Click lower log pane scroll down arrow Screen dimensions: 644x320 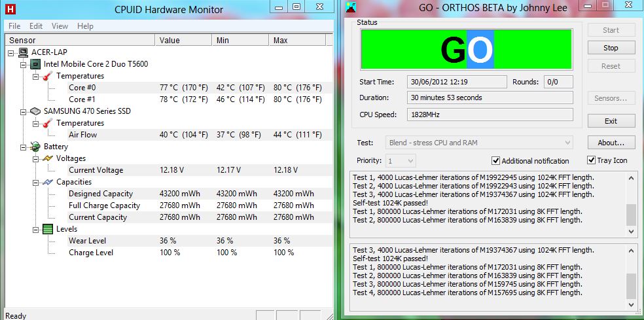pos(632,304)
